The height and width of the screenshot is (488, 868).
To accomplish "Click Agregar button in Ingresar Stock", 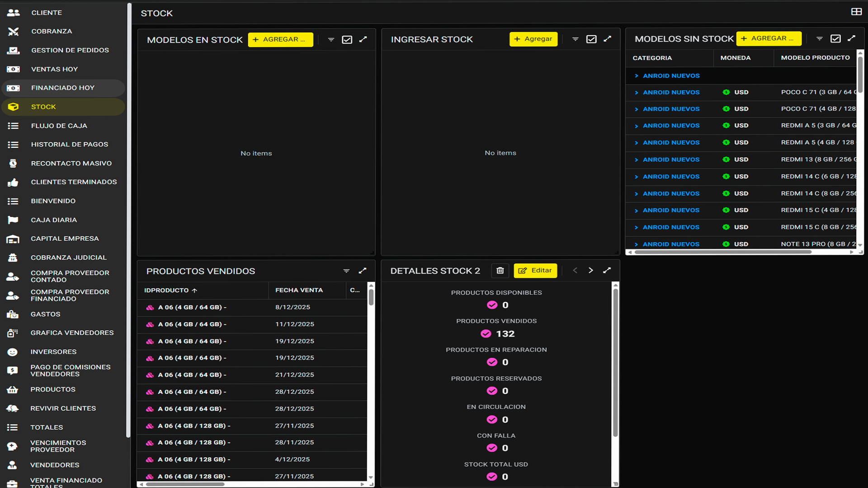I will pos(533,39).
